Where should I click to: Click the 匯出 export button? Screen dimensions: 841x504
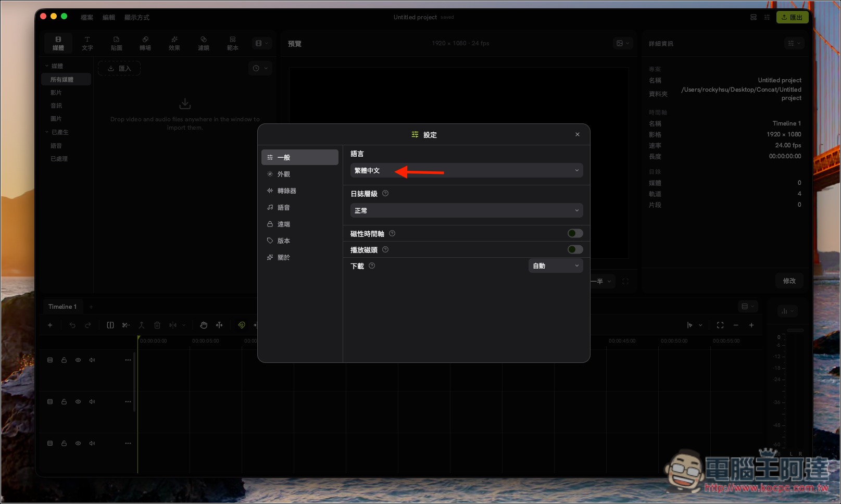click(792, 17)
